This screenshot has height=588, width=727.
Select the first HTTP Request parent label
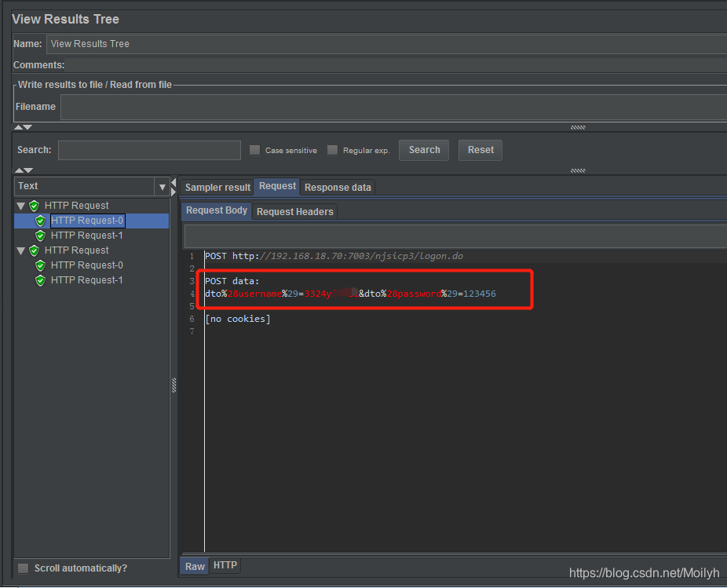pyautogui.click(x=76, y=206)
